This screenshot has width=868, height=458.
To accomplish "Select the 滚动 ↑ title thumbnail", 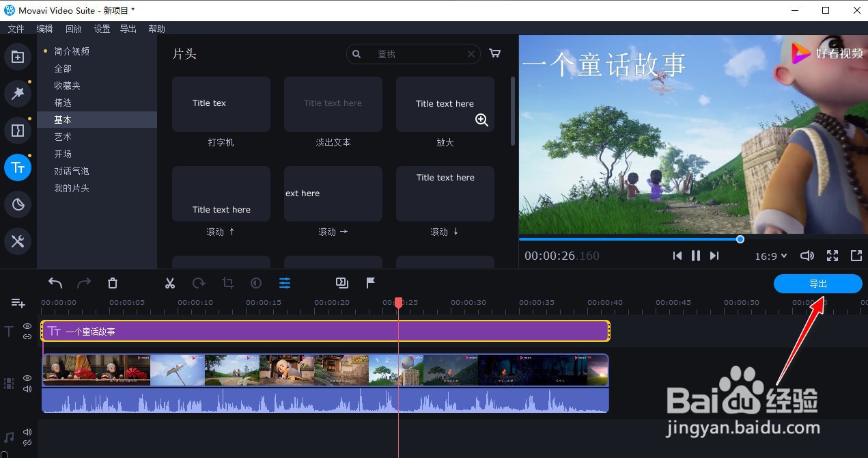I will [x=221, y=193].
